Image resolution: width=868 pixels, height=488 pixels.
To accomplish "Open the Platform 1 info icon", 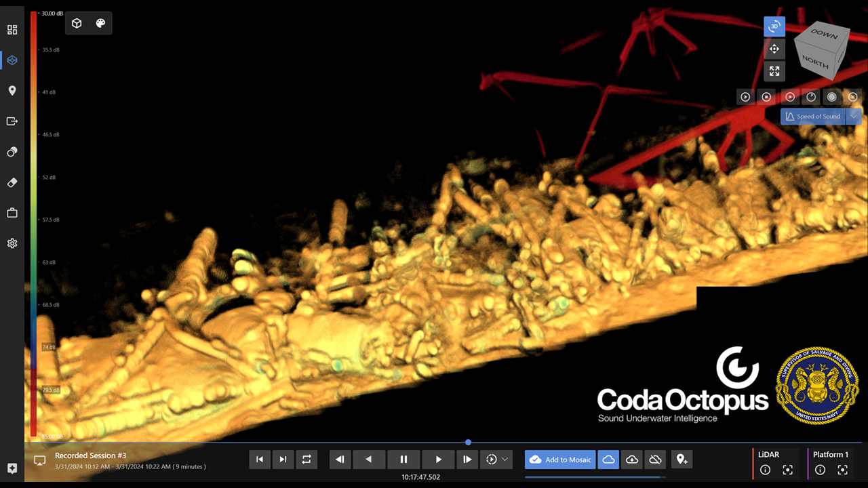I will click(x=820, y=470).
